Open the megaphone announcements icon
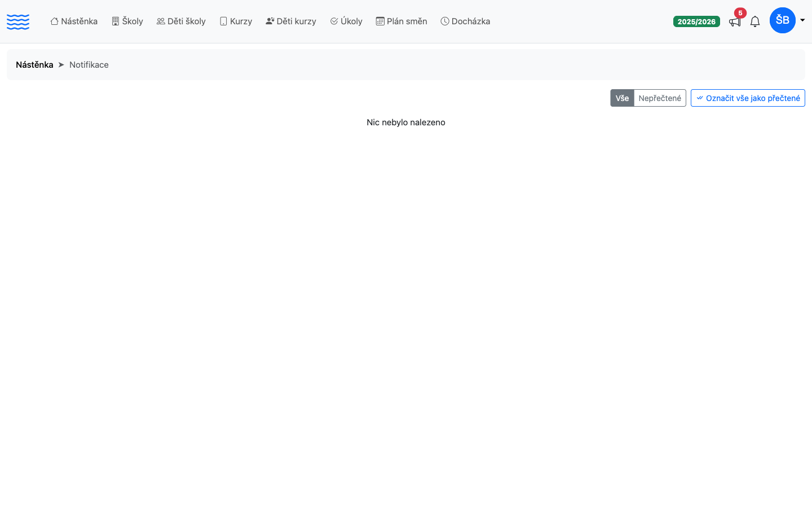This screenshot has height=508, width=812. coord(734,22)
